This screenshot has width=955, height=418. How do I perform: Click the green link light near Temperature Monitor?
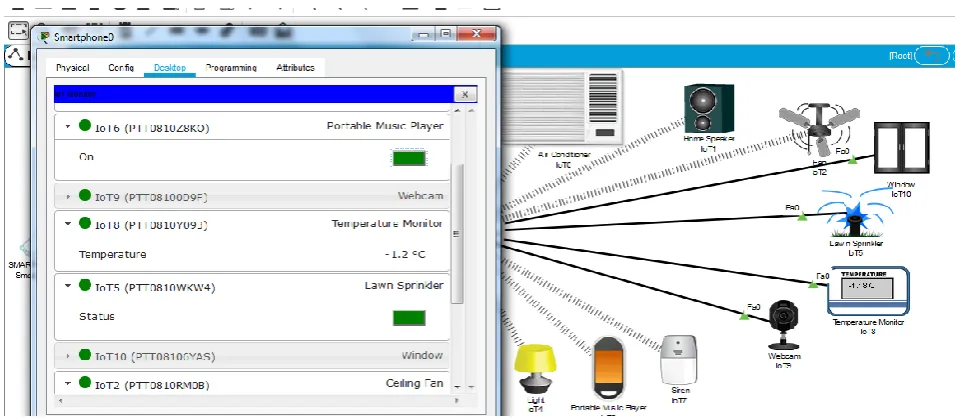[x=812, y=284]
